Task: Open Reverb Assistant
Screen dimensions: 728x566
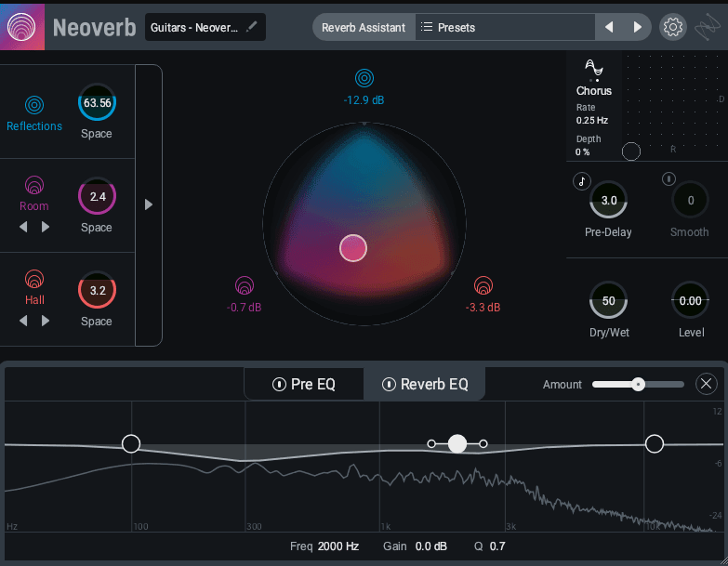Action: 364,27
